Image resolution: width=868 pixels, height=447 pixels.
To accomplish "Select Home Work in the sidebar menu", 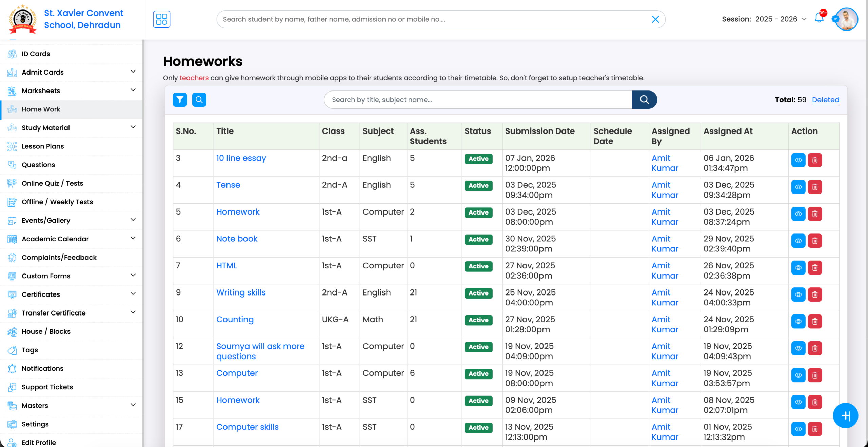I will (x=41, y=109).
